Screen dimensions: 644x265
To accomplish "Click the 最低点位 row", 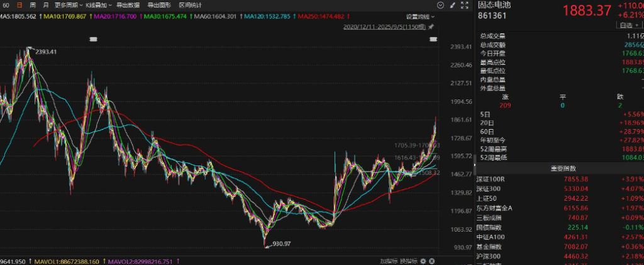I will pyautogui.click(x=560, y=70).
